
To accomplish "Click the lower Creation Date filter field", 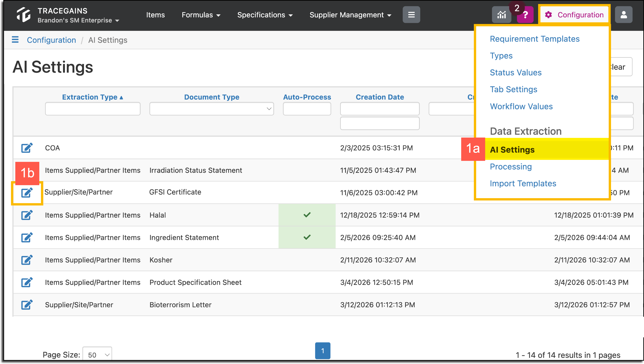I will 379,123.
